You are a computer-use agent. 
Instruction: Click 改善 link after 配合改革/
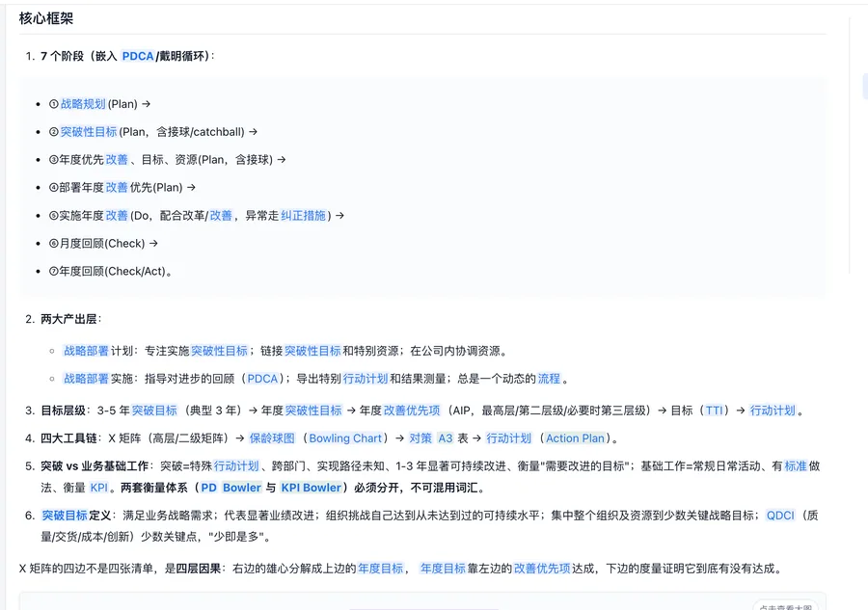click(221, 216)
